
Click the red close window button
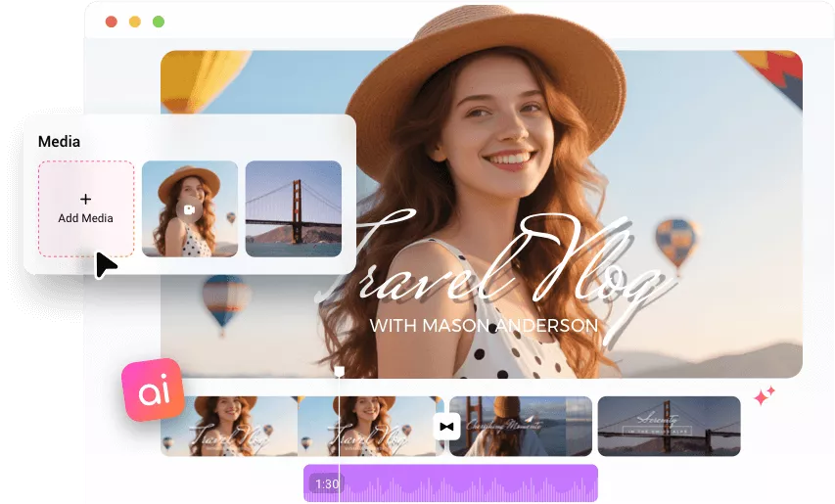pyautogui.click(x=112, y=22)
